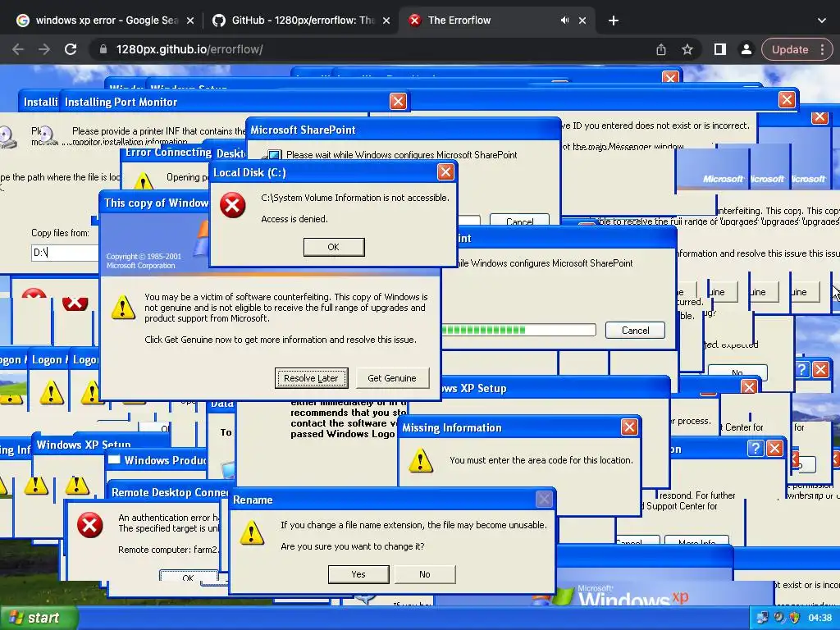Screen dimensions: 840x630
Task: Click warning icon in Rename dialog
Action: 252,533
